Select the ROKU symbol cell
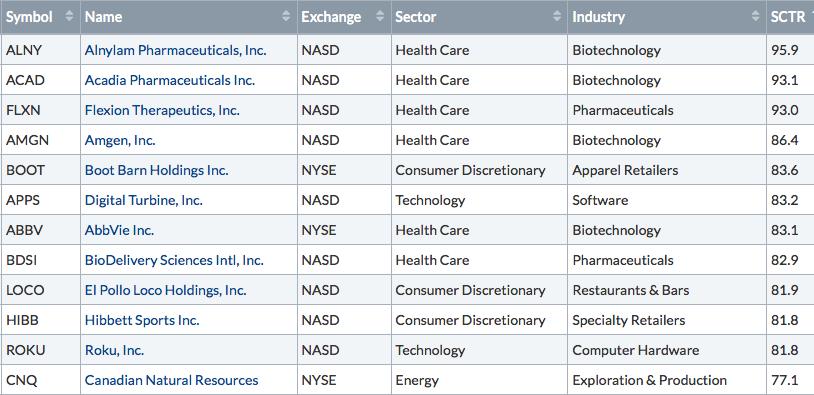 (40, 350)
